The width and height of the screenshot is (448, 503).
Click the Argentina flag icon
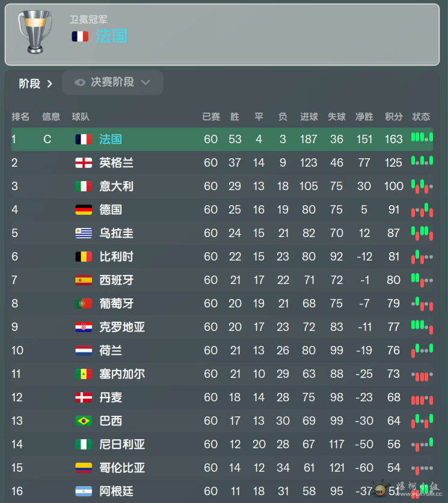pyautogui.click(x=84, y=491)
